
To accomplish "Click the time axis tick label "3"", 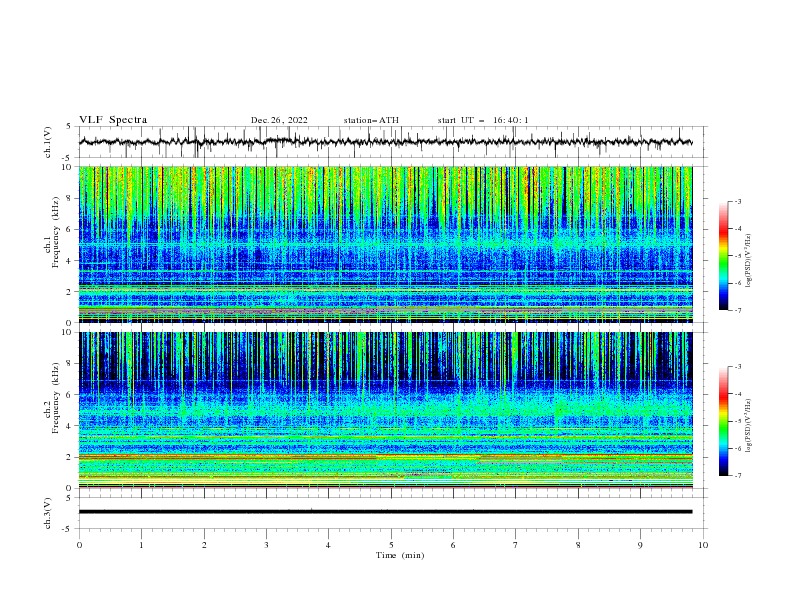I will [266, 545].
